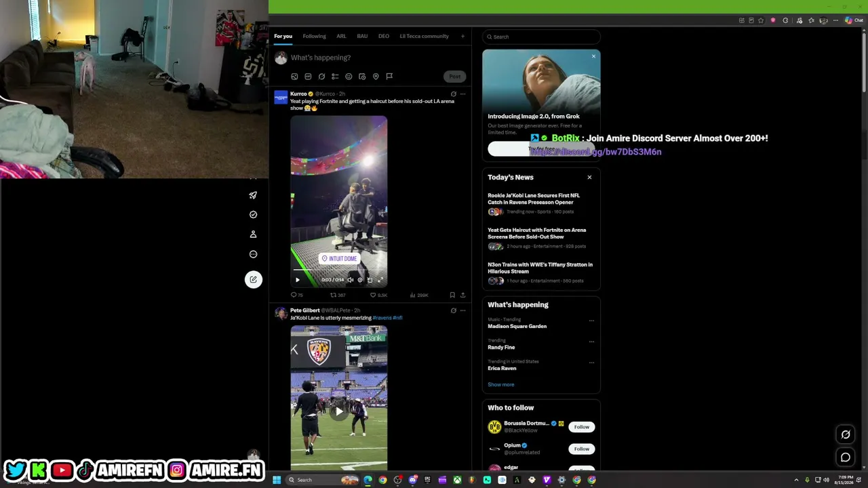View analytics for Kurrco's post
Image resolution: width=868 pixels, height=488 pixels.
419,295
